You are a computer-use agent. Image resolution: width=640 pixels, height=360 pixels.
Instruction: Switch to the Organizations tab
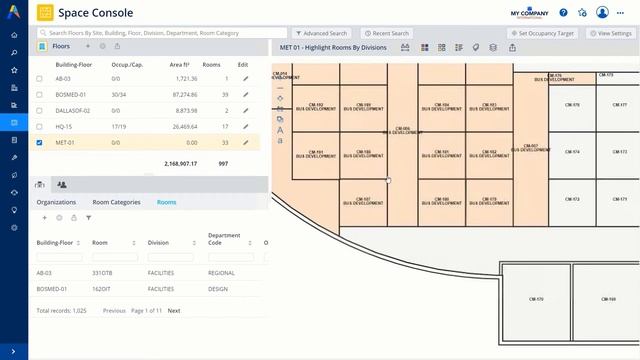56,202
